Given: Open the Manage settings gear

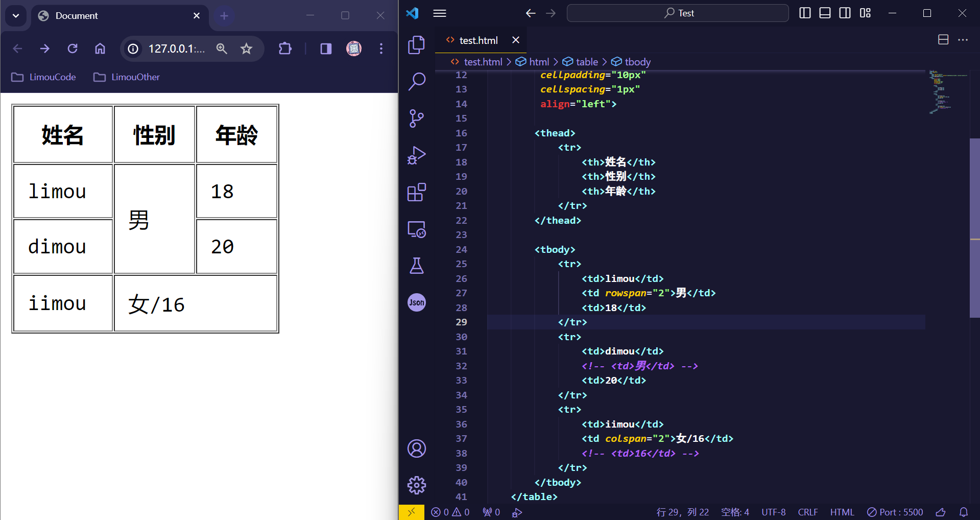Looking at the screenshot, I should pos(416,485).
